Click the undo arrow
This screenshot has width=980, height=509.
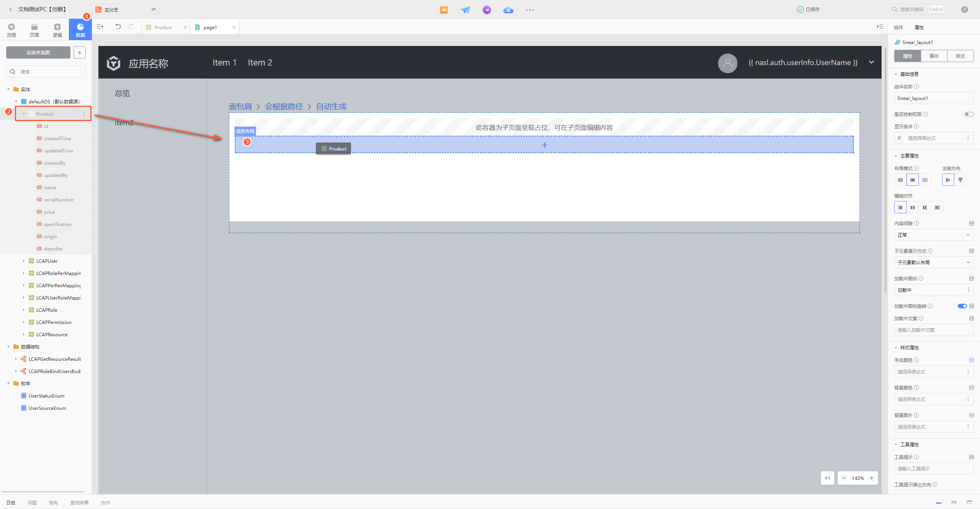(118, 26)
